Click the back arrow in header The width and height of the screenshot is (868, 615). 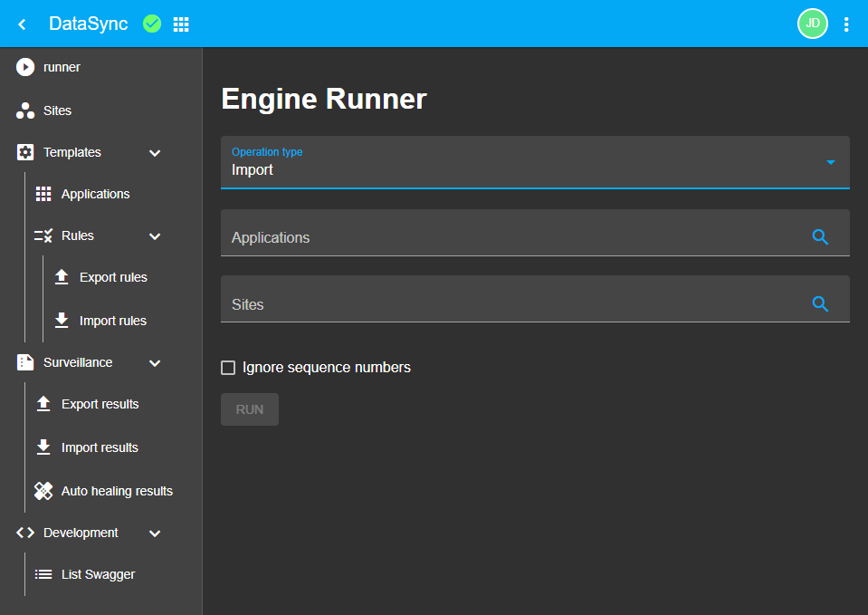22,24
